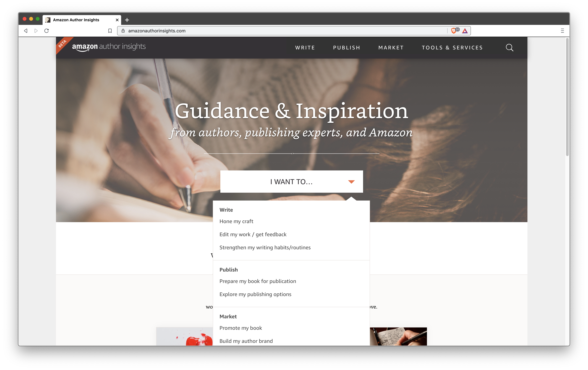
Task: Open the PUBLISH navigation menu
Action: [347, 48]
